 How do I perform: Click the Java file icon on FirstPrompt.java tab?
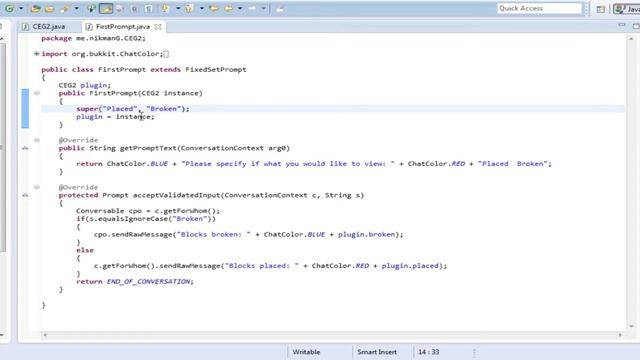89,27
